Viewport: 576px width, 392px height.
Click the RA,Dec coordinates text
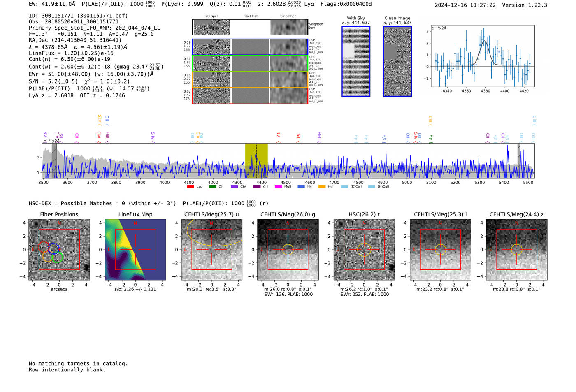click(x=75, y=40)
